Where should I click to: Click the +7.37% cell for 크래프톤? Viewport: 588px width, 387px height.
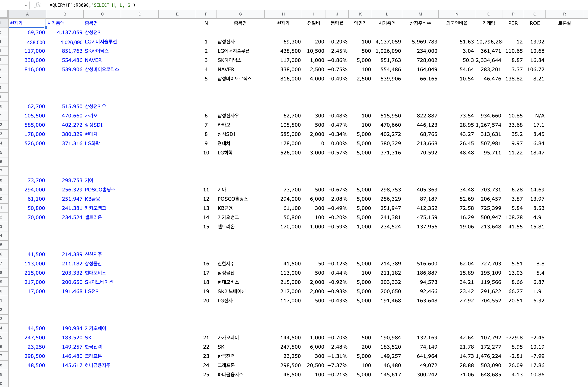[x=337, y=365]
